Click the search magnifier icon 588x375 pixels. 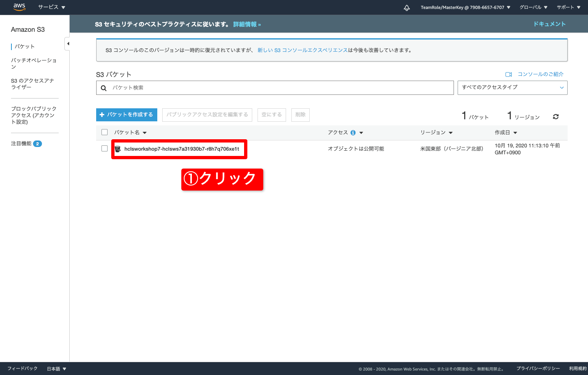[x=104, y=88]
